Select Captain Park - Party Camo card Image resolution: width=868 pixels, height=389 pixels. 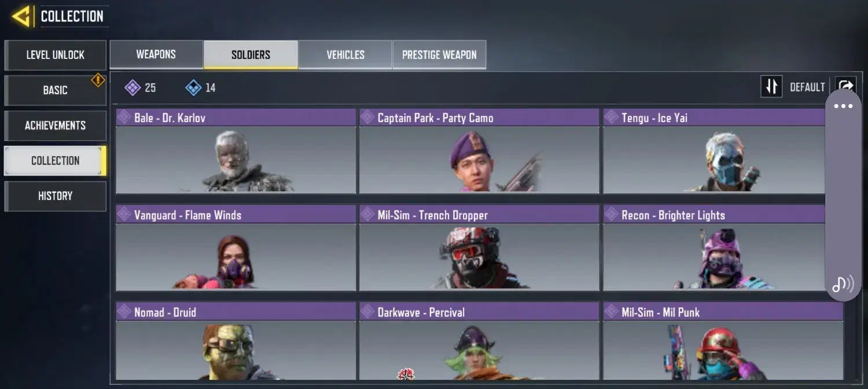[479, 151]
